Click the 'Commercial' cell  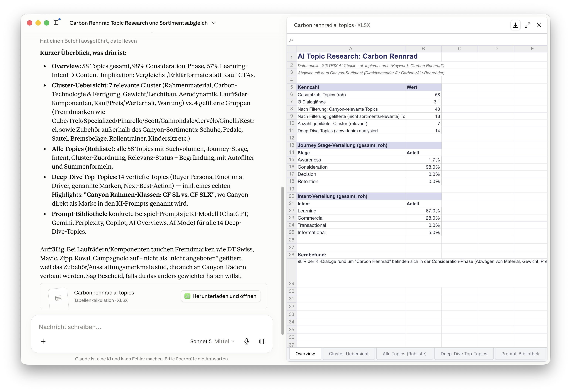click(351, 218)
